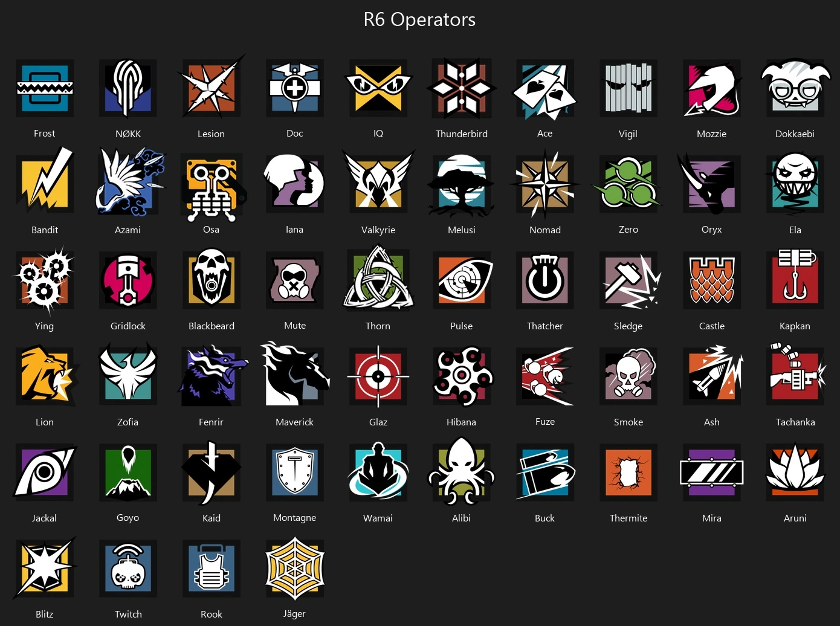
Task: Choose the Kapkan hook icon
Action: tap(795, 280)
